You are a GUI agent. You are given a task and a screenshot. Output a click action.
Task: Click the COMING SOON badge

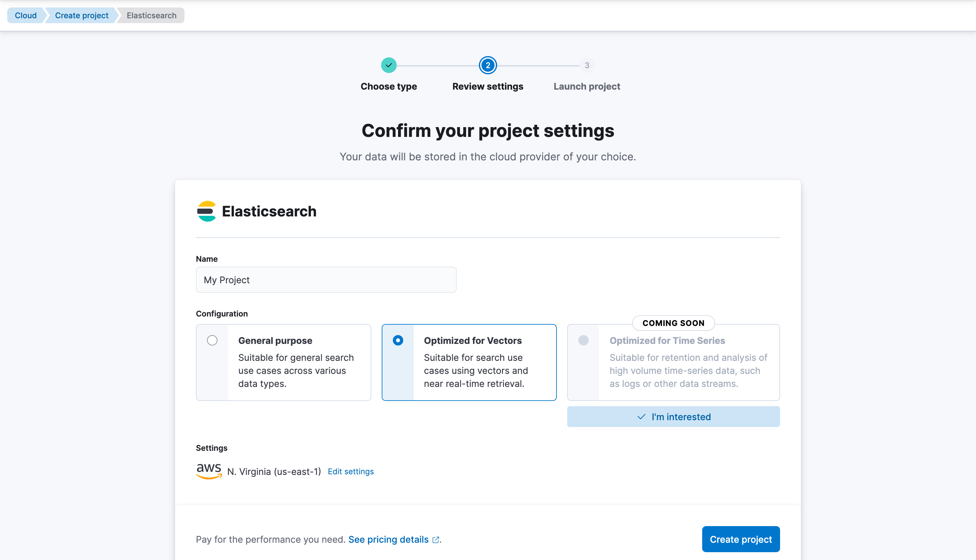tap(673, 323)
